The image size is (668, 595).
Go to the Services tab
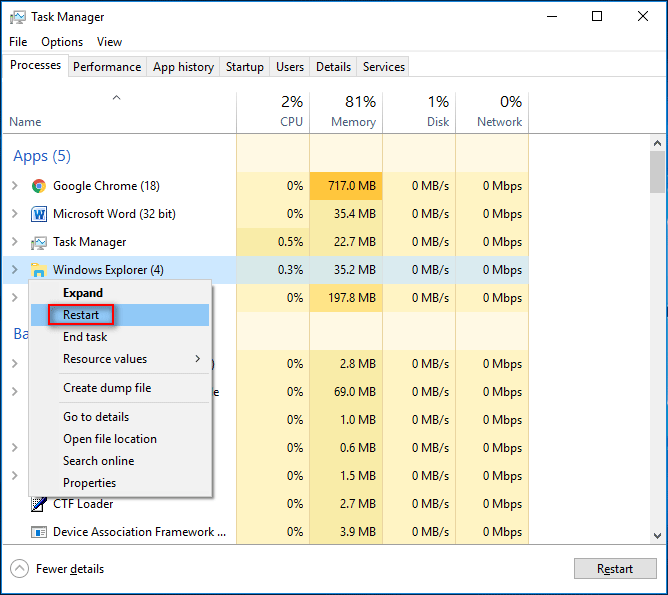(x=383, y=67)
